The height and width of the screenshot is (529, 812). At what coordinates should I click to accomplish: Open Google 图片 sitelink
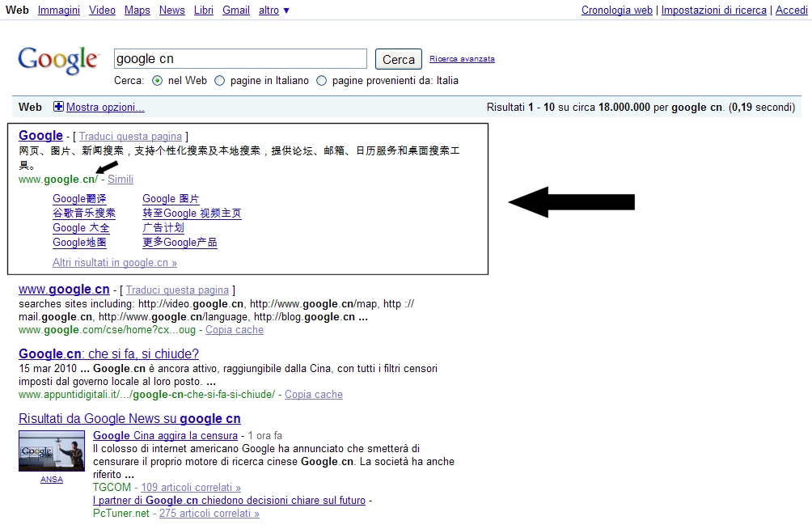click(171, 199)
